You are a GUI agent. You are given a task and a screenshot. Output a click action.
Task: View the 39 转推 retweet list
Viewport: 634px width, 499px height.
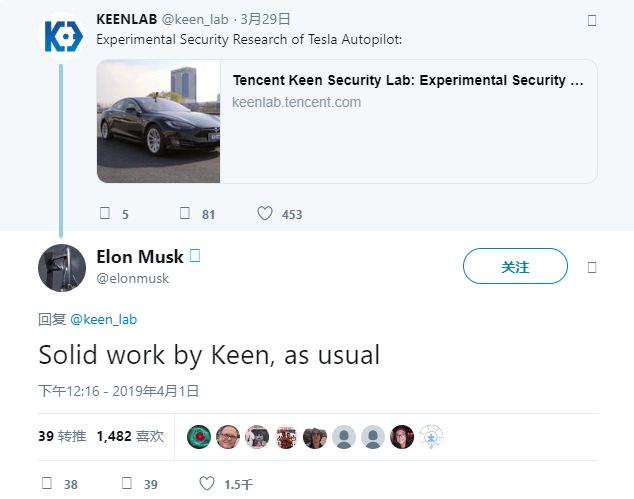click(62, 436)
